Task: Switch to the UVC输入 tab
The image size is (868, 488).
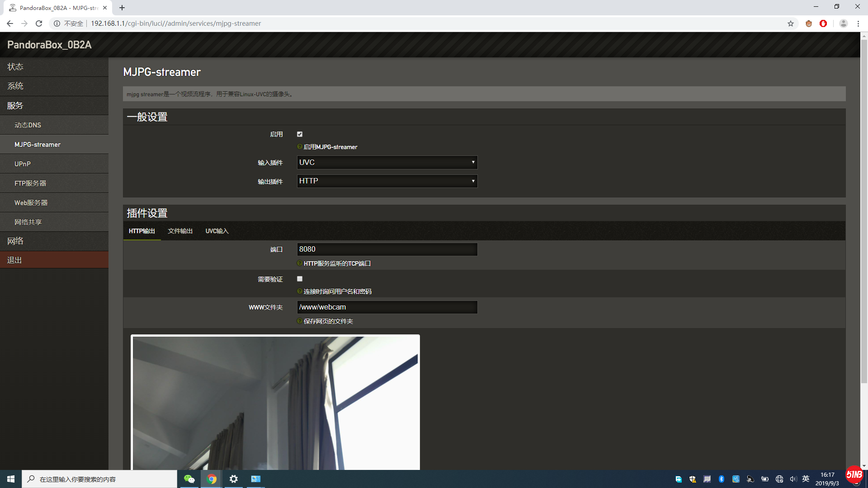Action: (217, 231)
